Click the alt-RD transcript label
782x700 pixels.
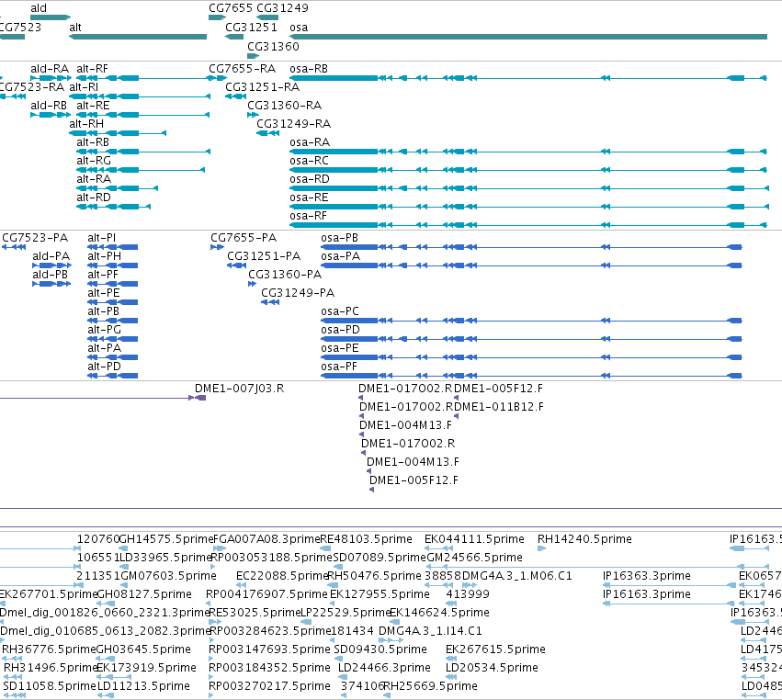pos(93,198)
